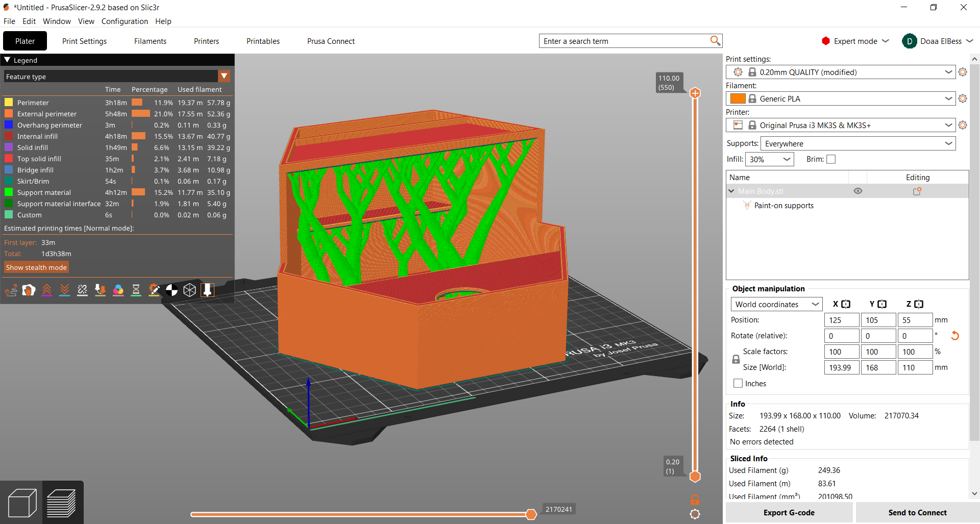Click the Z axis mirror icon

click(x=919, y=304)
